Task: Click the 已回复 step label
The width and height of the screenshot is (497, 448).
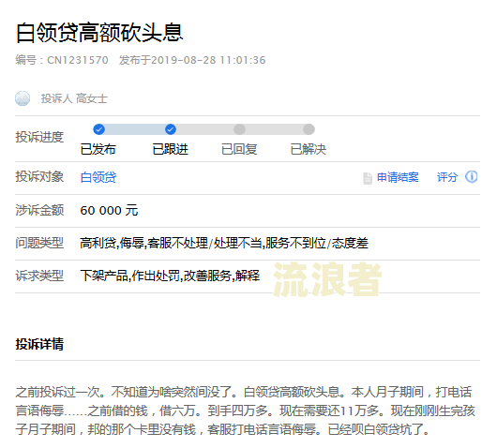Action: (239, 149)
